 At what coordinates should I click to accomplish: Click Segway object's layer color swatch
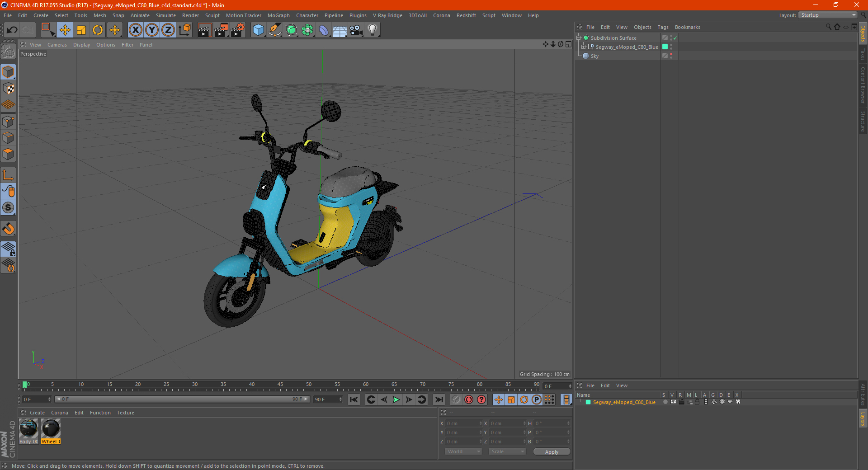coord(665,47)
